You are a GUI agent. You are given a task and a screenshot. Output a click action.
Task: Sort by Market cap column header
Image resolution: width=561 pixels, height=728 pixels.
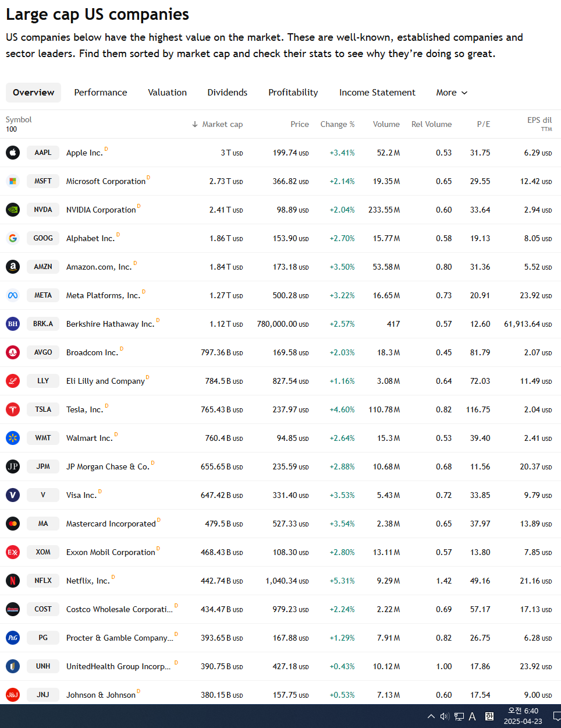(217, 124)
